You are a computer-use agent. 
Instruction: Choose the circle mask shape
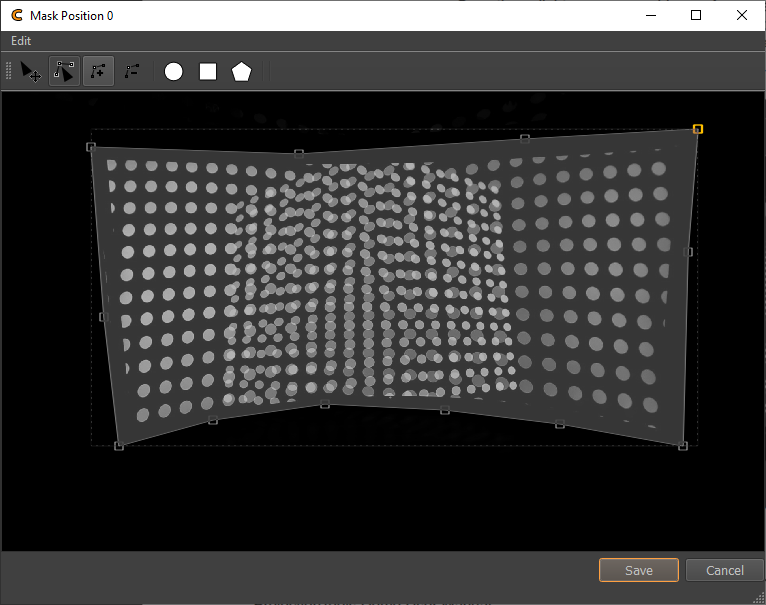[174, 72]
